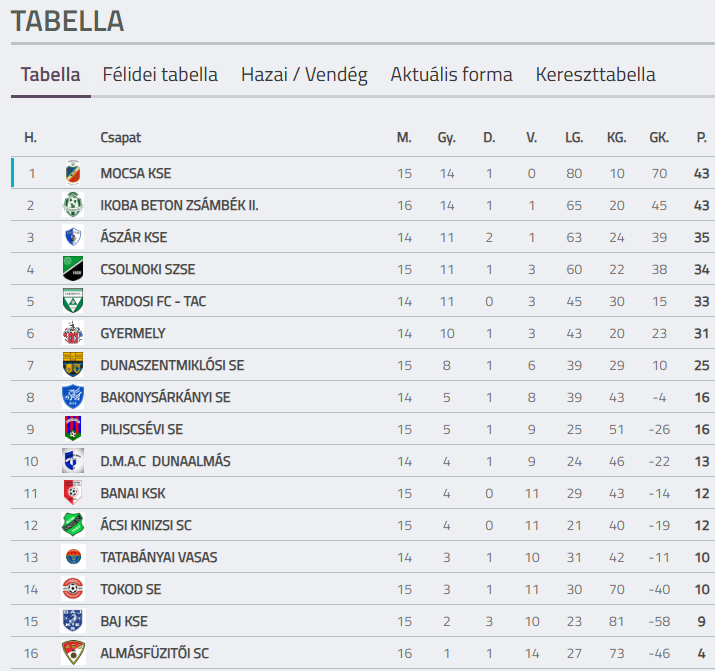Viewport: 715px width, 671px height.
Task: Click the Tardosi FC - TAC crest
Action: pyautogui.click(x=73, y=301)
